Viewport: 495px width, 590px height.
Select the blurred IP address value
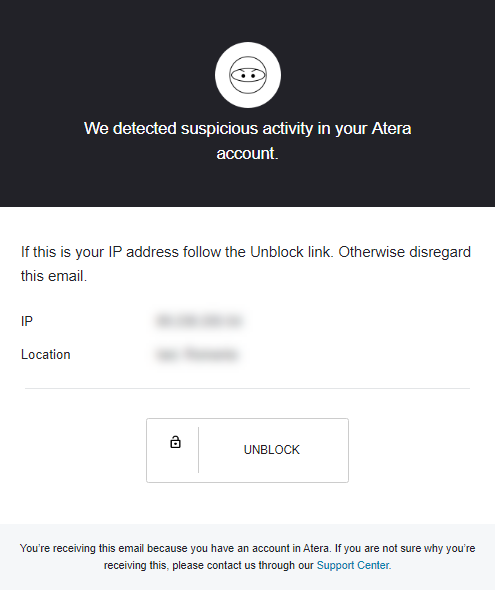(x=198, y=321)
